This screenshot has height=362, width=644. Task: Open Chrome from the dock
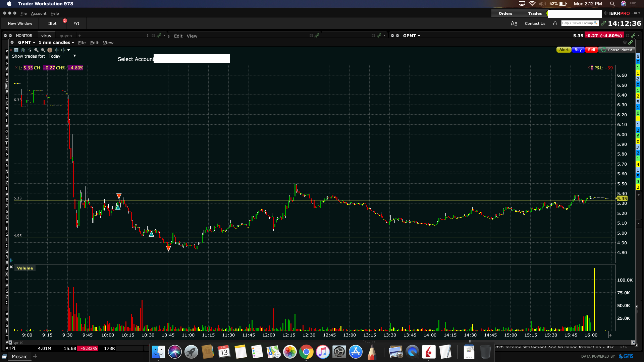coord(306,352)
